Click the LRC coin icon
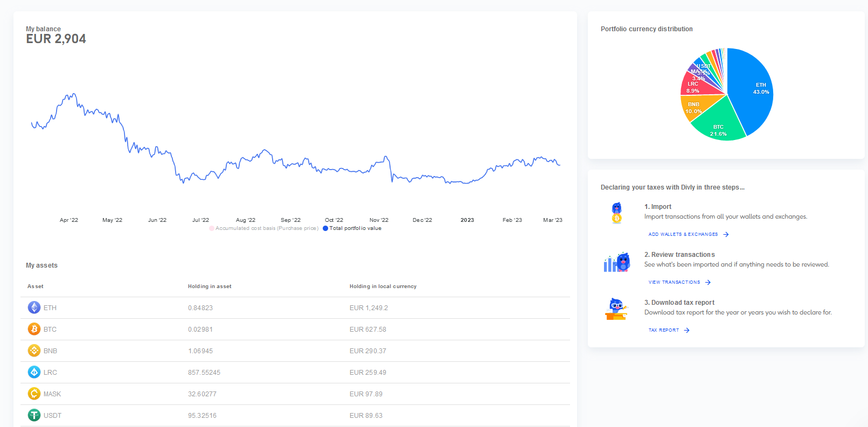 tap(34, 372)
